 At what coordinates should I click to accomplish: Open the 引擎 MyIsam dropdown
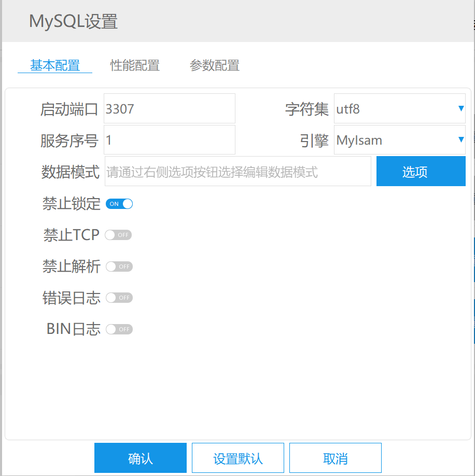400,140
